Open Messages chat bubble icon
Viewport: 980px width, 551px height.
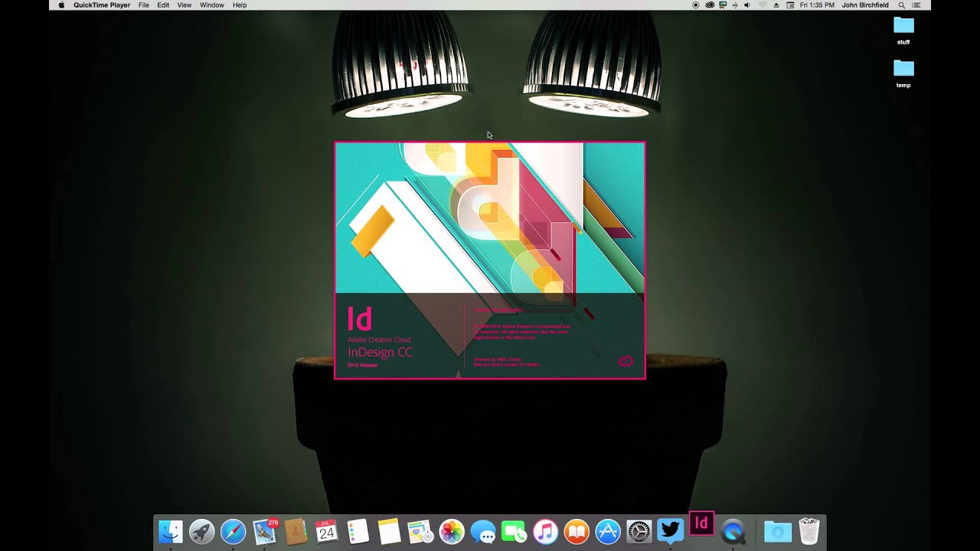483,531
